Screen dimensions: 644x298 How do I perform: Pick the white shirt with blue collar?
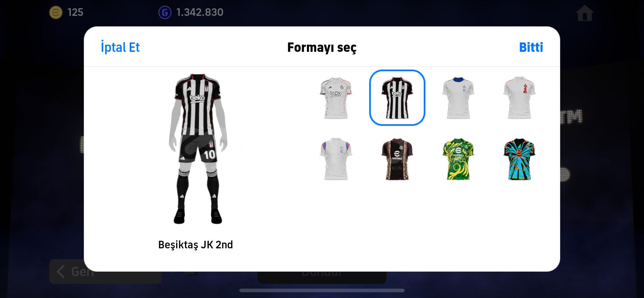coord(458,98)
